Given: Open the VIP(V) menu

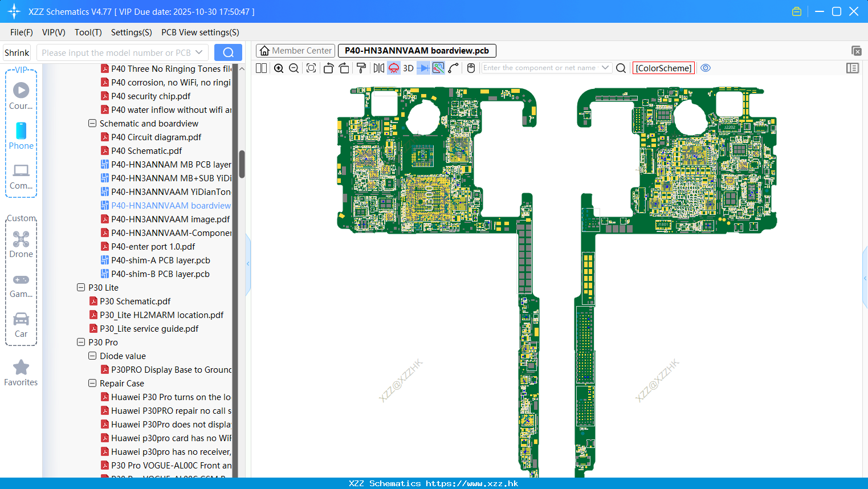Looking at the screenshot, I should 54,32.
